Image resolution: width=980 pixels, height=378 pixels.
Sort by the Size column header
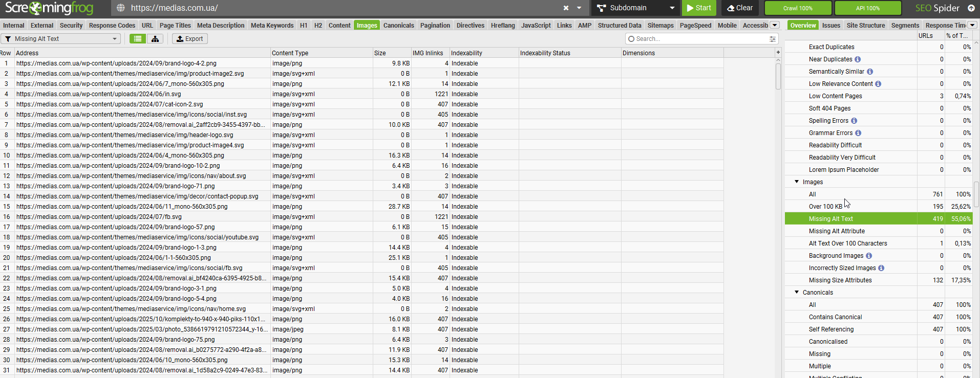click(x=392, y=53)
